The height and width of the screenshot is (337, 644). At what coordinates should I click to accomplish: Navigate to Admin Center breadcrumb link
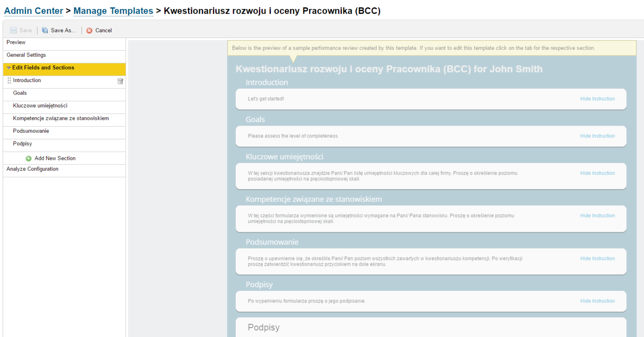tap(33, 11)
